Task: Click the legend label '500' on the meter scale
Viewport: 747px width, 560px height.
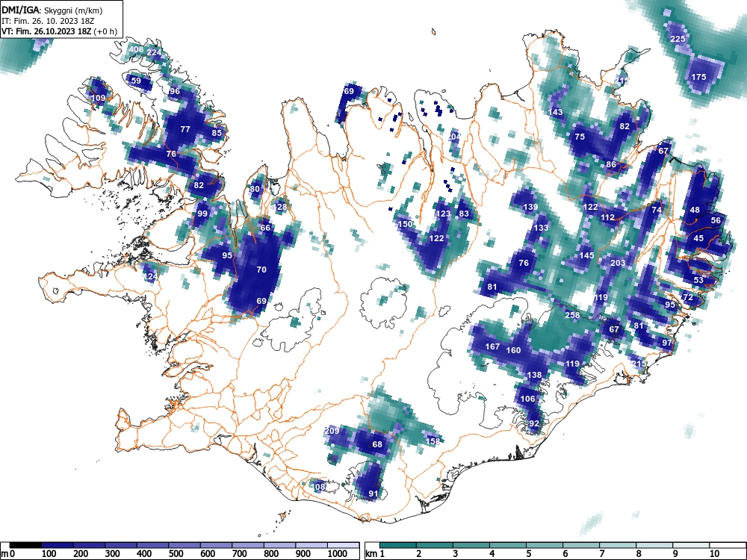Action: coord(176,554)
